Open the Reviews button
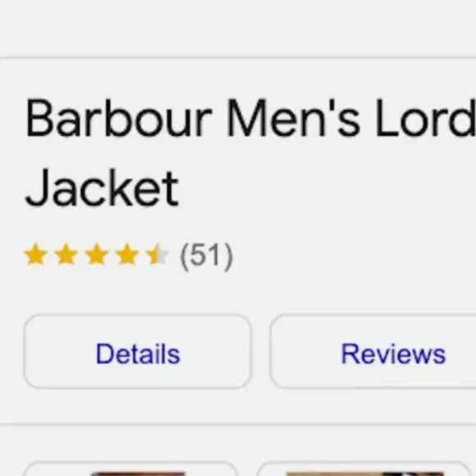 click(373, 351)
